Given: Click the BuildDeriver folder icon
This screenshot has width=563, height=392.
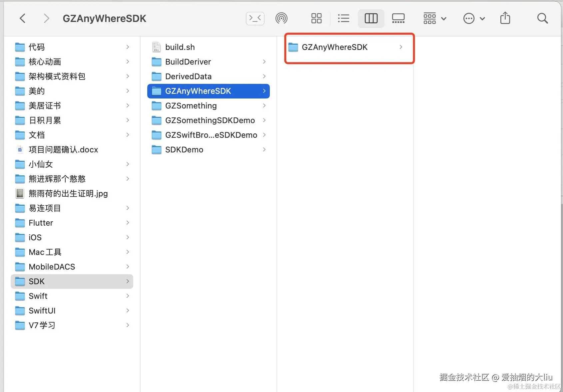Looking at the screenshot, I should 157,62.
